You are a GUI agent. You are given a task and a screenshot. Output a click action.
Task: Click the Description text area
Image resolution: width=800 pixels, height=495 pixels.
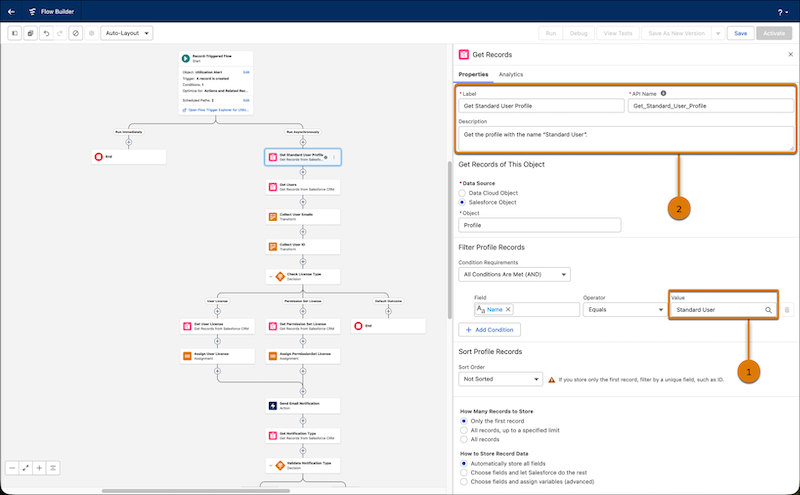(x=626, y=139)
